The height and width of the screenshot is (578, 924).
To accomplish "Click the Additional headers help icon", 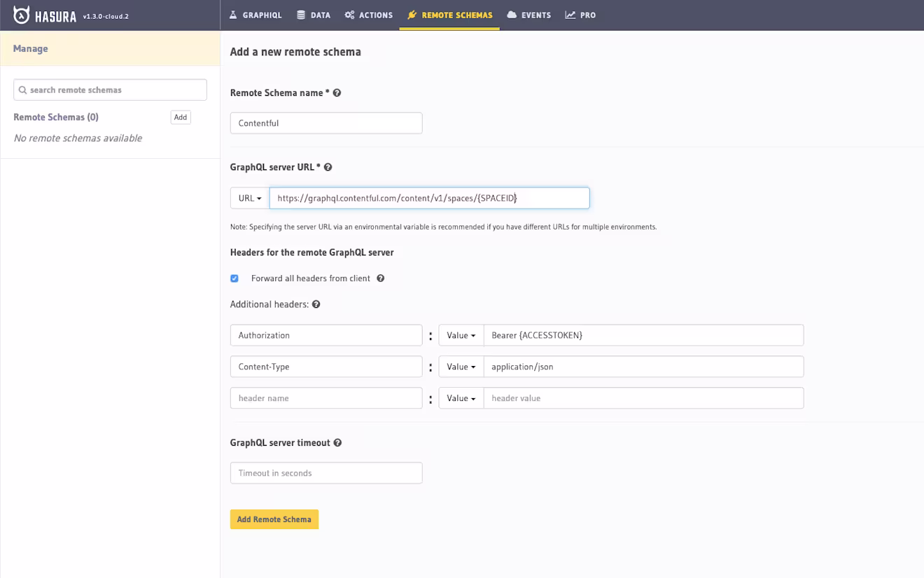I will (x=316, y=304).
